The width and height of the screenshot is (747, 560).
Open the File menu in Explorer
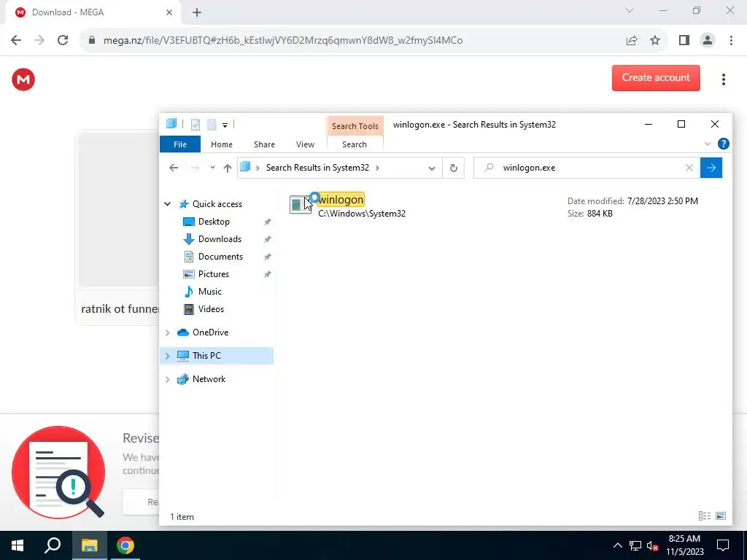click(180, 144)
